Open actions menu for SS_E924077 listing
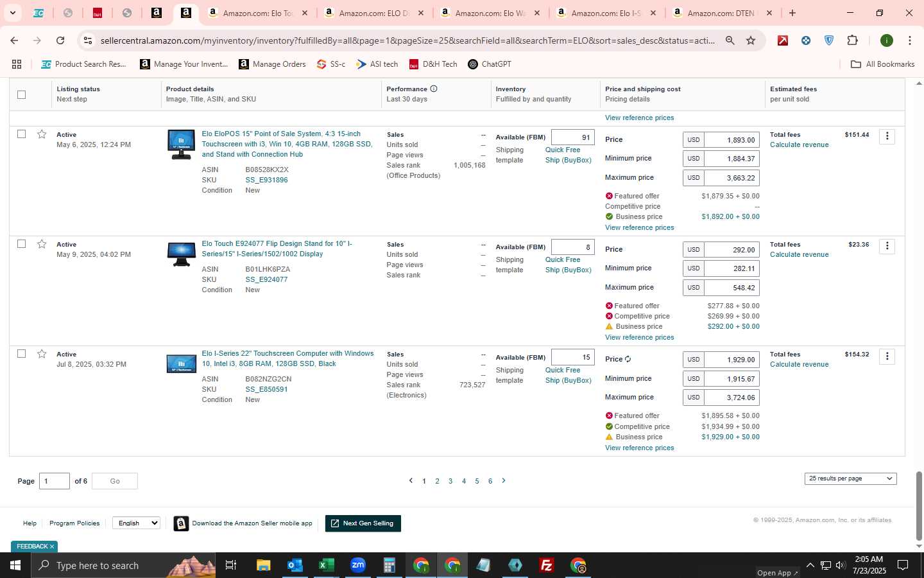This screenshot has height=578, width=924. [887, 246]
